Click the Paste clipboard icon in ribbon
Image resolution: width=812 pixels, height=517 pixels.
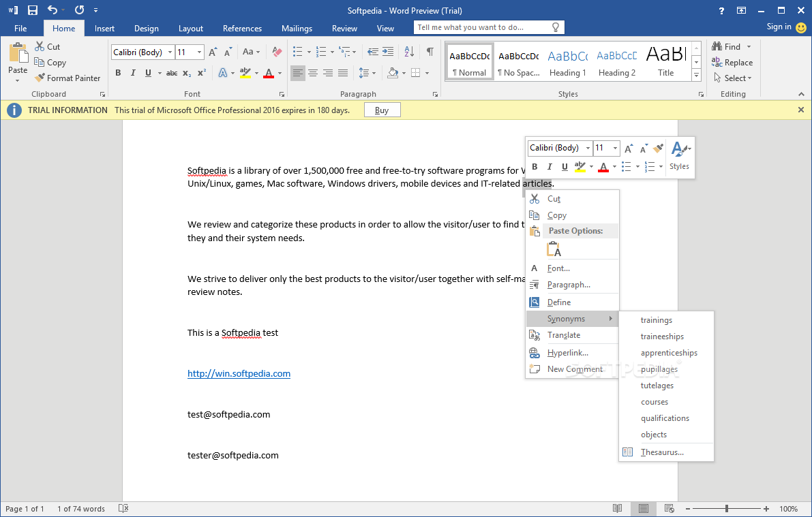[x=18, y=52]
